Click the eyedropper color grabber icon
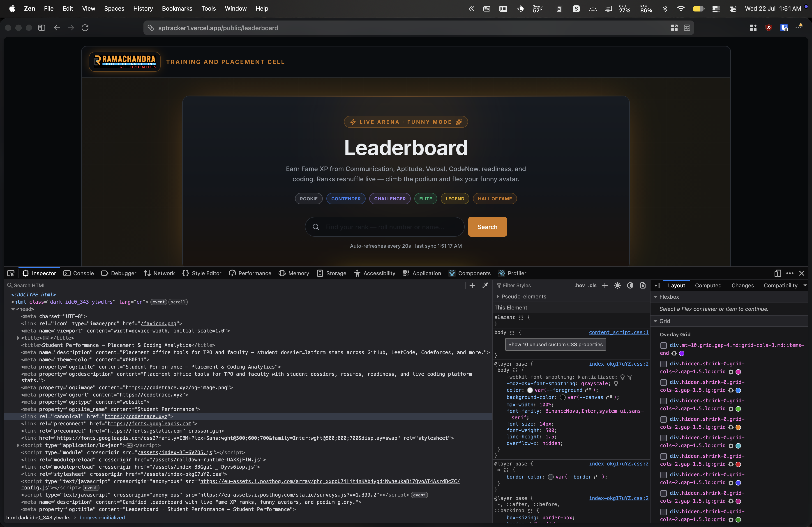 (x=485, y=285)
